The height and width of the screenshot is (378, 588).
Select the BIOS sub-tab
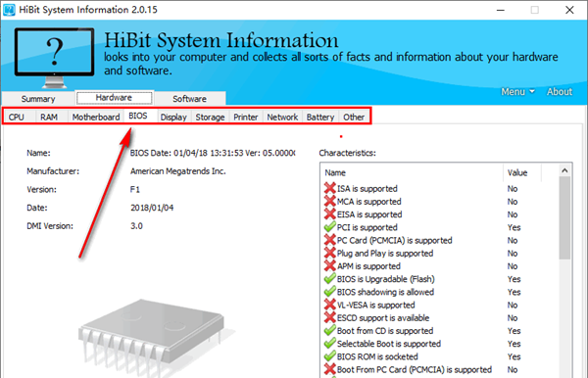click(138, 116)
